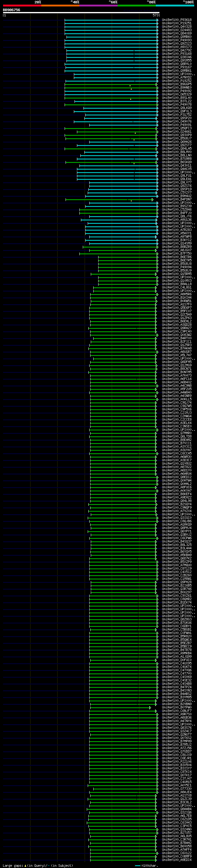
Task: Click the end arrowhead of the Q9SP20 alignment
Action: pos(157,118)
